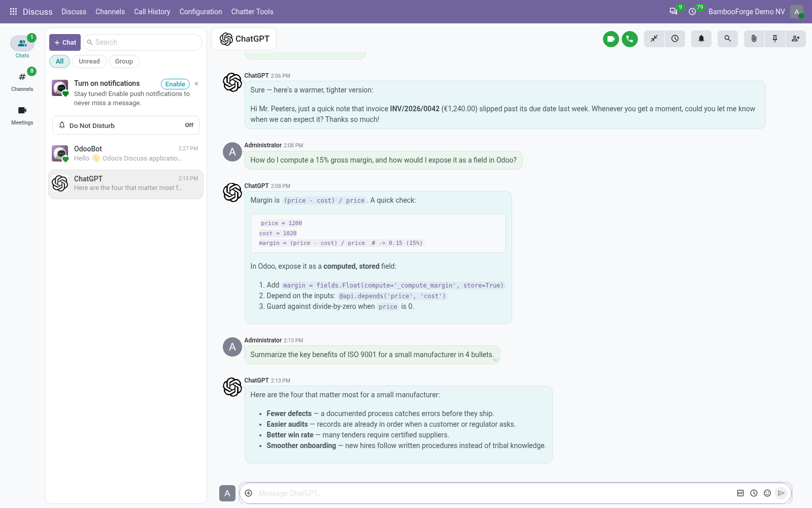Select the All filter
Viewport: 812px width, 508px height.
pos(60,61)
